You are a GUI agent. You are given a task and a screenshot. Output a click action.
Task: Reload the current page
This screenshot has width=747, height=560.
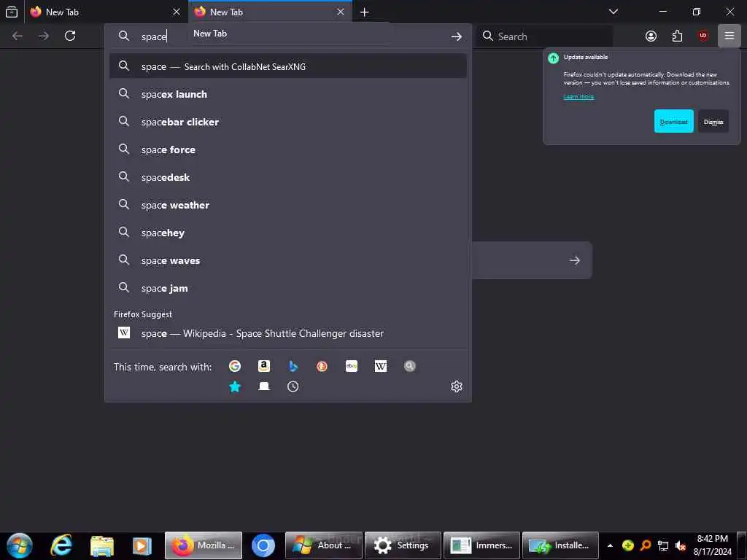(x=70, y=36)
